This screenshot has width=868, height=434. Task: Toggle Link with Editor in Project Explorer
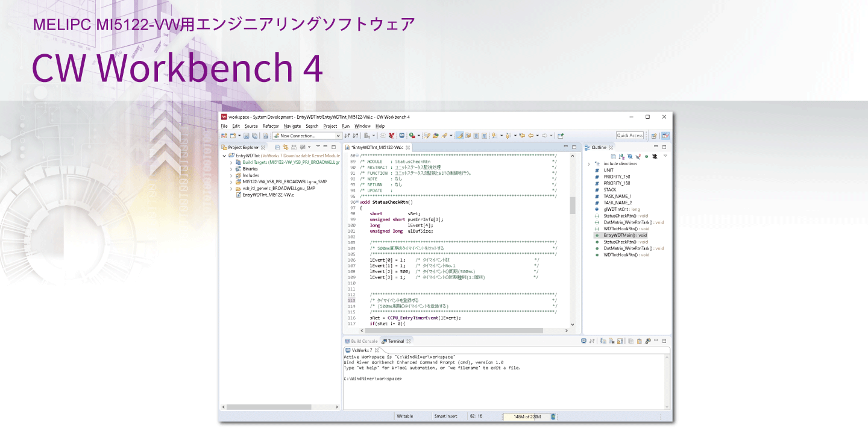[x=286, y=147]
